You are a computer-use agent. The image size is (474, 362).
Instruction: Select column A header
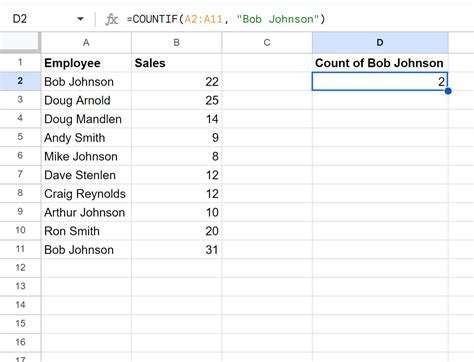click(86, 43)
